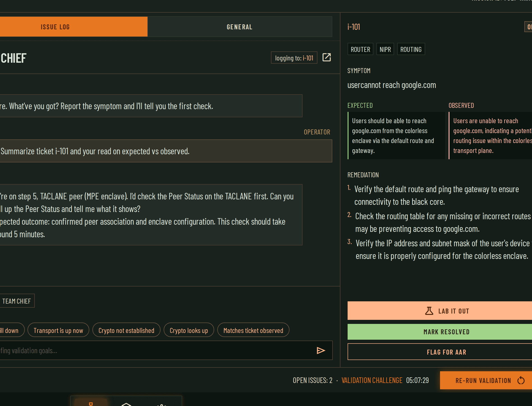Click the VALIDATION CHALLENGE label

(372, 380)
